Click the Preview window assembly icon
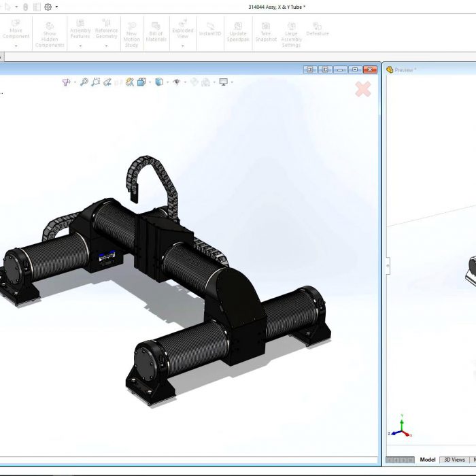Screen dimensions: 476x476 [x=390, y=70]
